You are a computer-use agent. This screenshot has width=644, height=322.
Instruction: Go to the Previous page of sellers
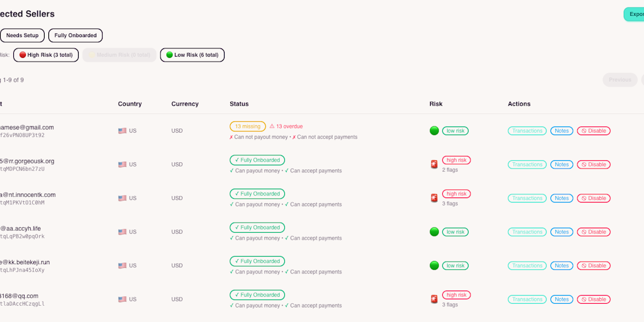point(619,80)
